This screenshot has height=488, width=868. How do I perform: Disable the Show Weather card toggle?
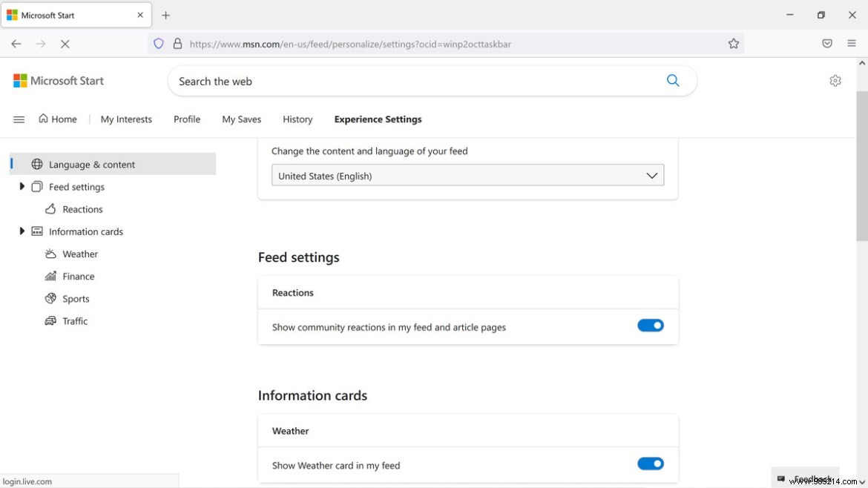coord(651,463)
